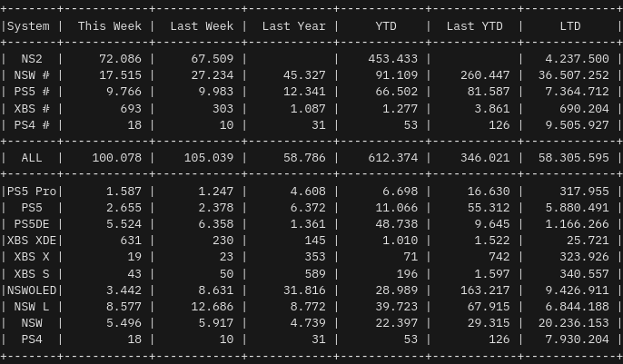623x364 pixels.
Task: Select the ALL totals row label
Action: (32, 158)
